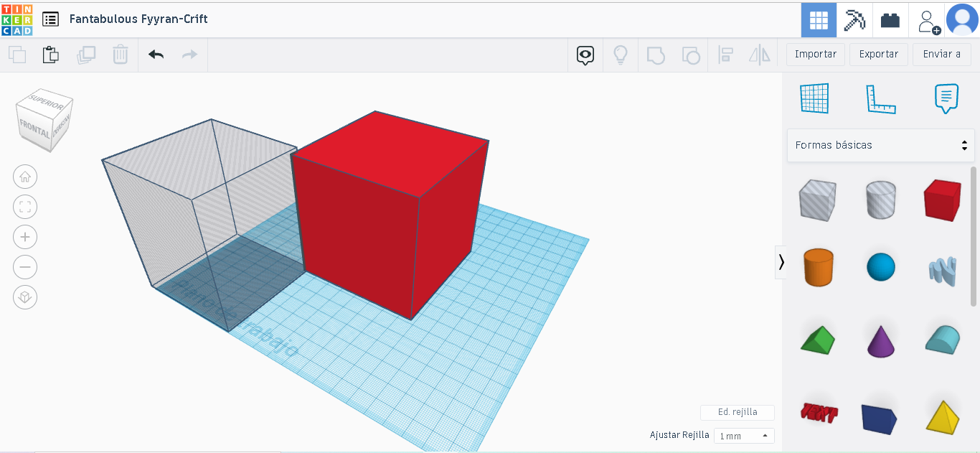Click the Duplicate and repeat icon
The width and height of the screenshot is (980, 453).
86,55
